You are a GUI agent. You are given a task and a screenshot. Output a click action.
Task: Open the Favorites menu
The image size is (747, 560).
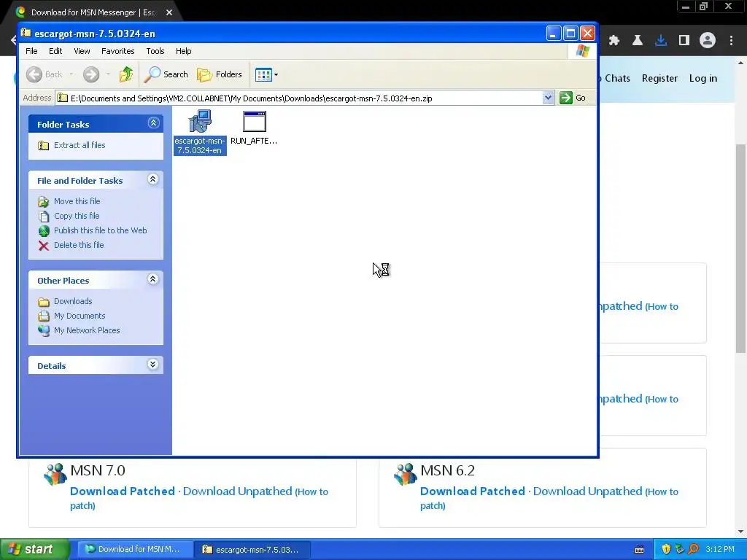[x=117, y=51]
